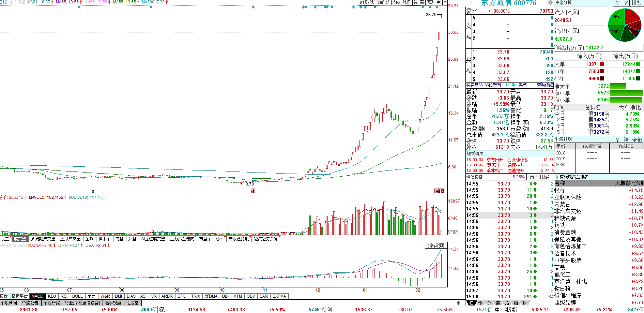Click the ? icon in 业绩预测 panel
644x313 pixels.
tap(617, 139)
